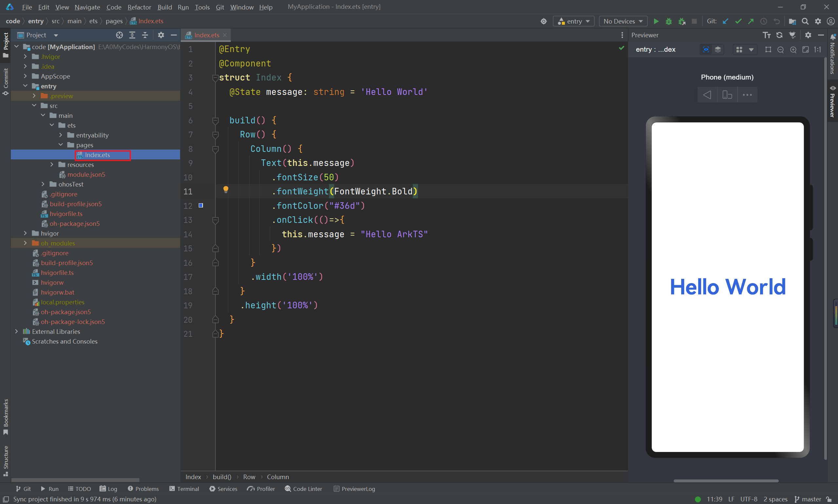Zoom in the Previewer device view
The width and height of the screenshot is (838, 504).
(793, 50)
